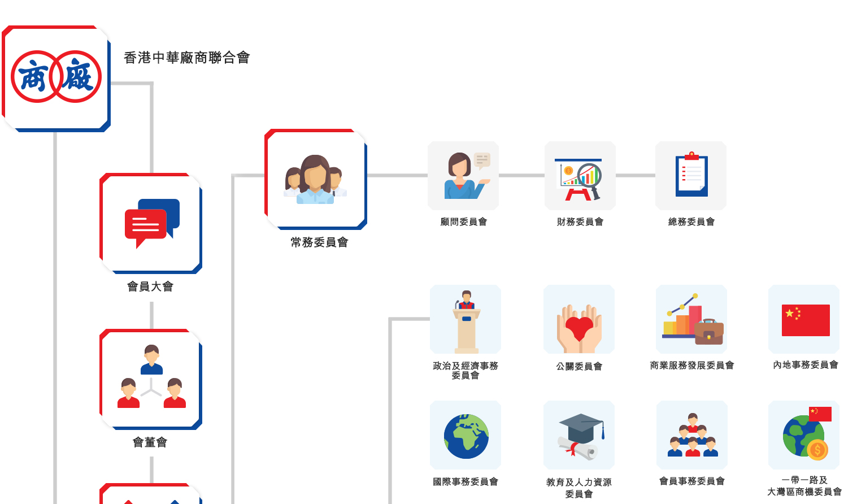Click the 一帶一路及大灣區商機委員會 globe coin icon
857x504 pixels.
click(804, 435)
